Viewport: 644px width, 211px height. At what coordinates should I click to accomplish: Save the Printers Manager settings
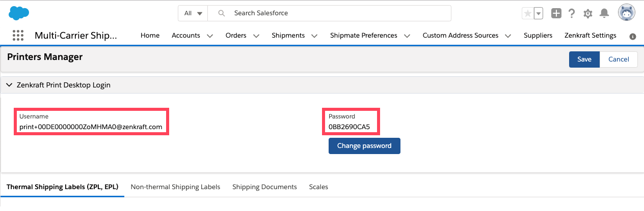584,59
